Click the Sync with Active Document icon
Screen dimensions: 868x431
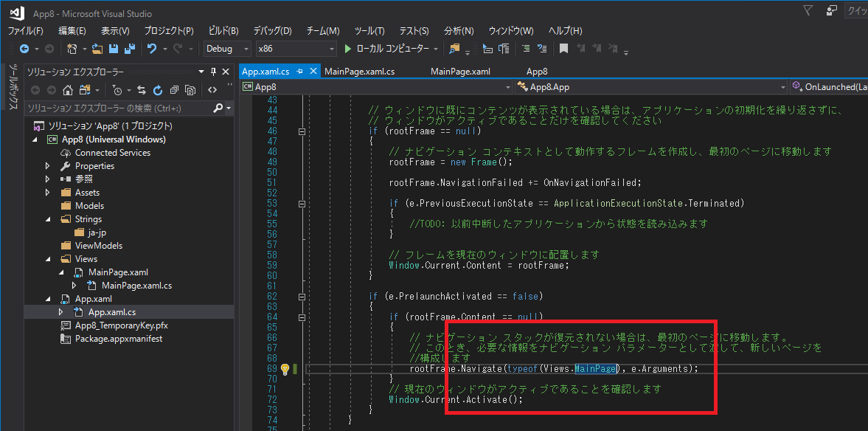click(x=141, y=90)
